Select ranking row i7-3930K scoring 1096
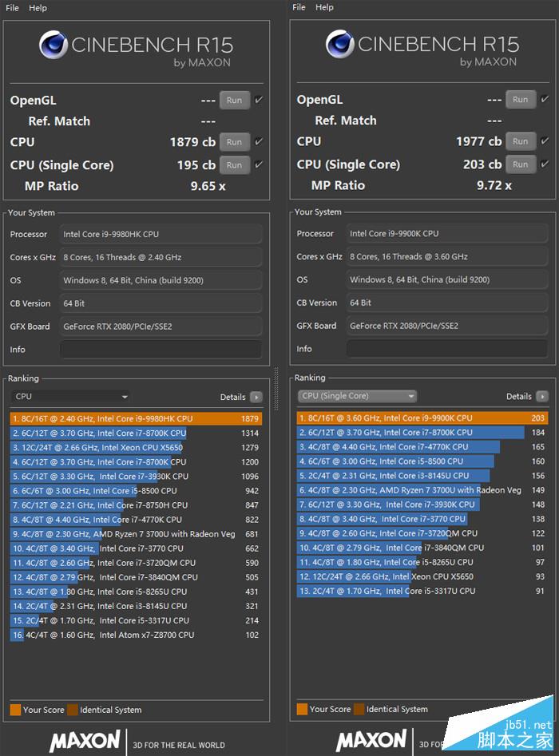Screen dimensions: 559x756 coord(136,477)
